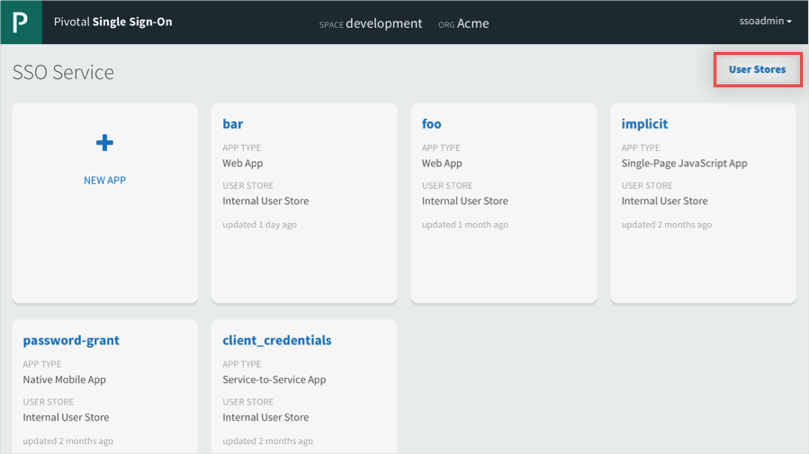Viewport: 809px width, 454px height.
Task: Open the ssoadmin user dropdown
Action: (x=763, y=22)
